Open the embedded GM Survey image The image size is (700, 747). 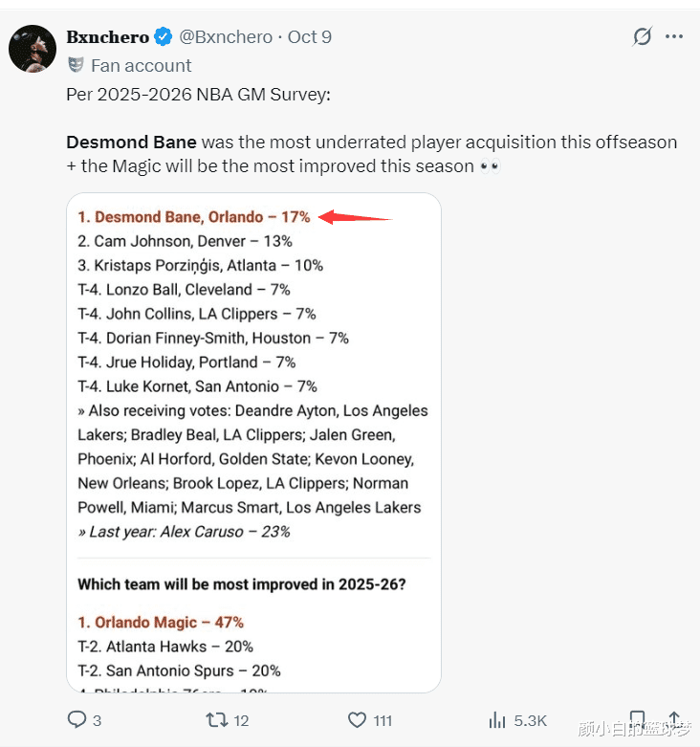click(253, 440)
